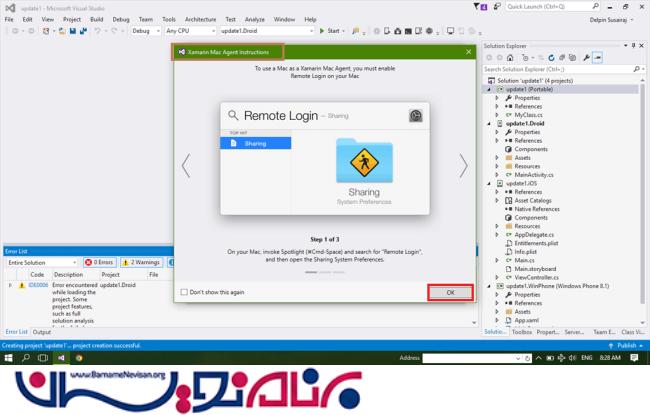This screenshot has width=650, height=415.
Task: Select Sharing result in Remote Login image
Action: point(255,143)
